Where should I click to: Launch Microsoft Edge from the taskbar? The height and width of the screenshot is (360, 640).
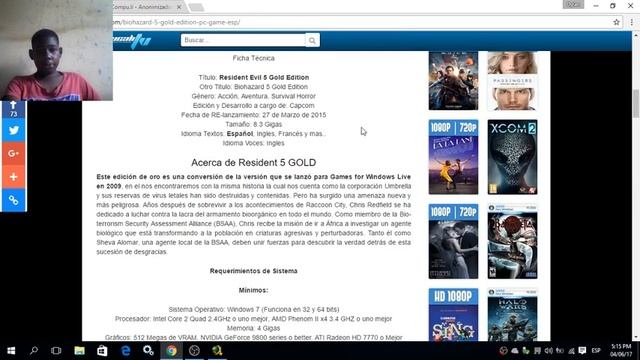[125, 351]
